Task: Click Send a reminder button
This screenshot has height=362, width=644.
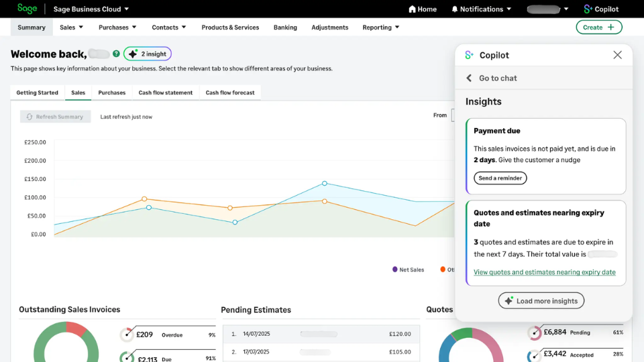Action: (x=500, y=178)
